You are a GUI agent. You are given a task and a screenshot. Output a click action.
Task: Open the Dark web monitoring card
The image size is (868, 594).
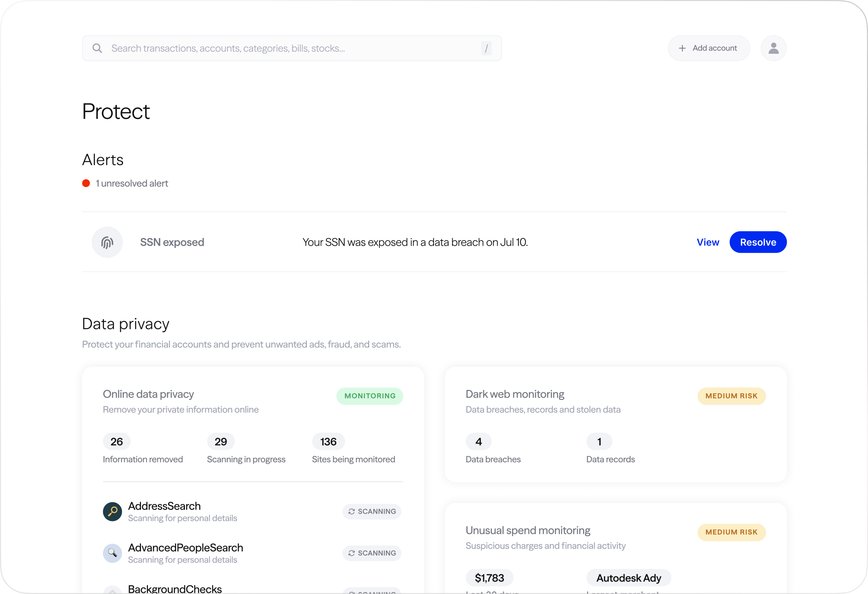click(x=514, y=394)
